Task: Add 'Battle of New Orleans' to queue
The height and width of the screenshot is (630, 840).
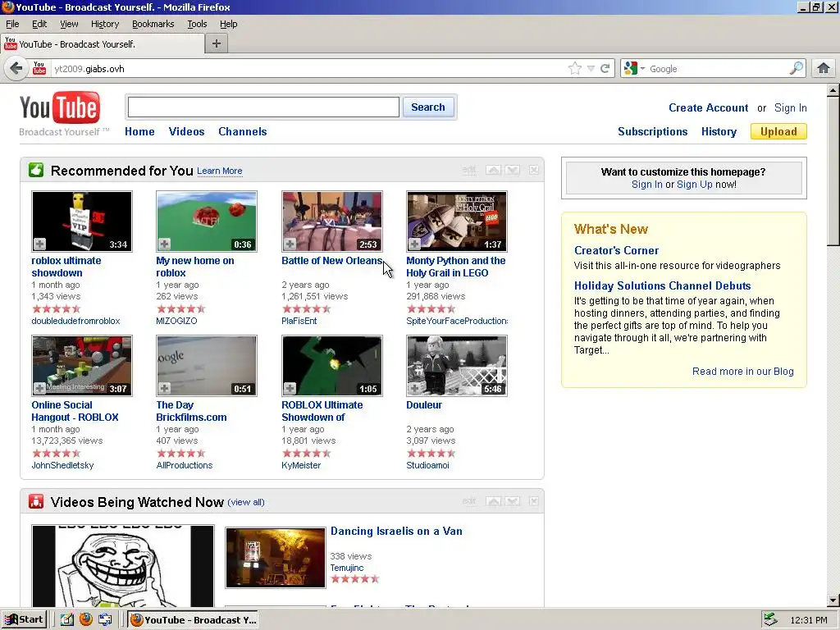Action: (x=290, y=244)
